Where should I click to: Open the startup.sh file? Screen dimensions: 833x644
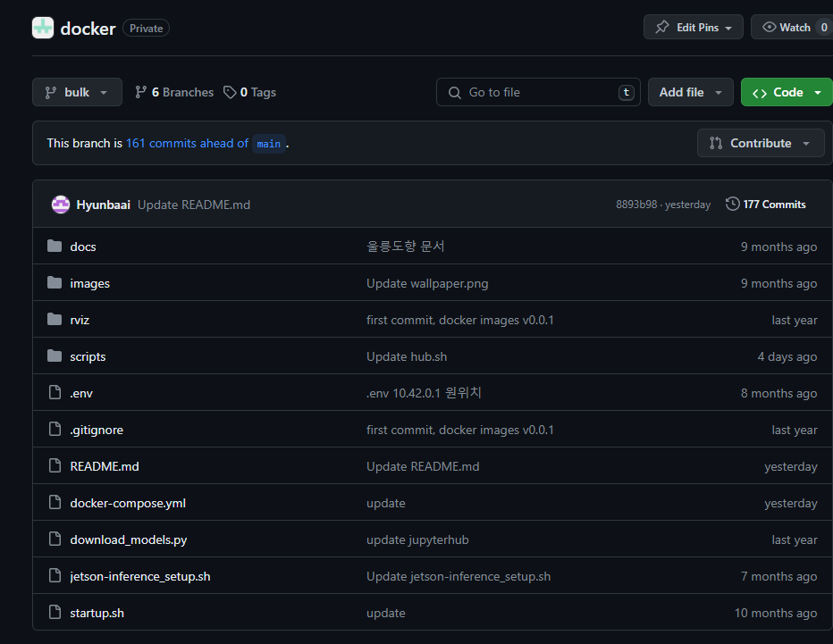[97, 614]
